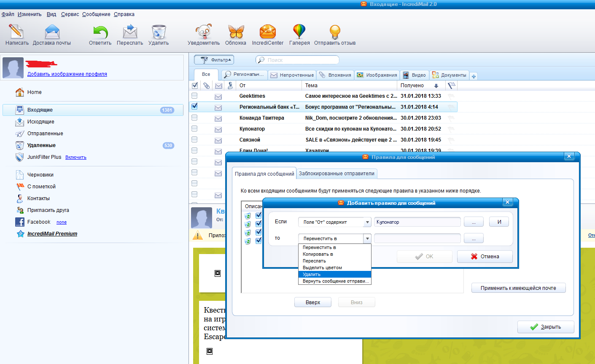Check the Geektimes message checkbox
This screenshot has height=364, width=595.
(x=194, y=96)
